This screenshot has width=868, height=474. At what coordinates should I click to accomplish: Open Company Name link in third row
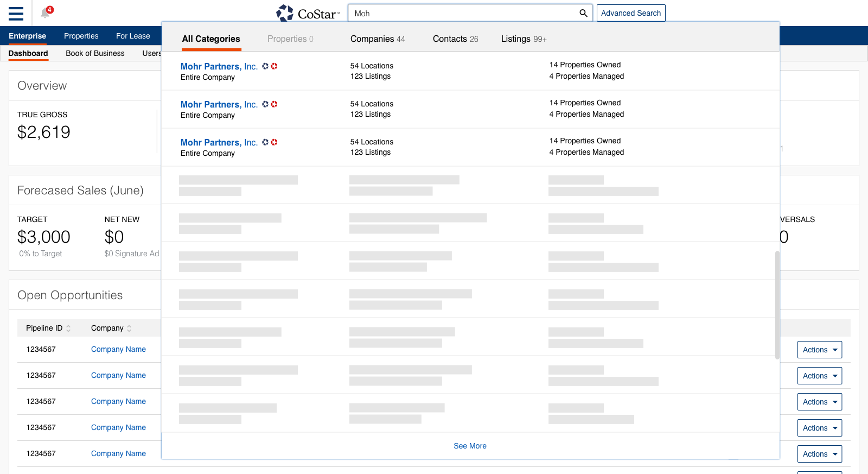[x=118, y=401]
